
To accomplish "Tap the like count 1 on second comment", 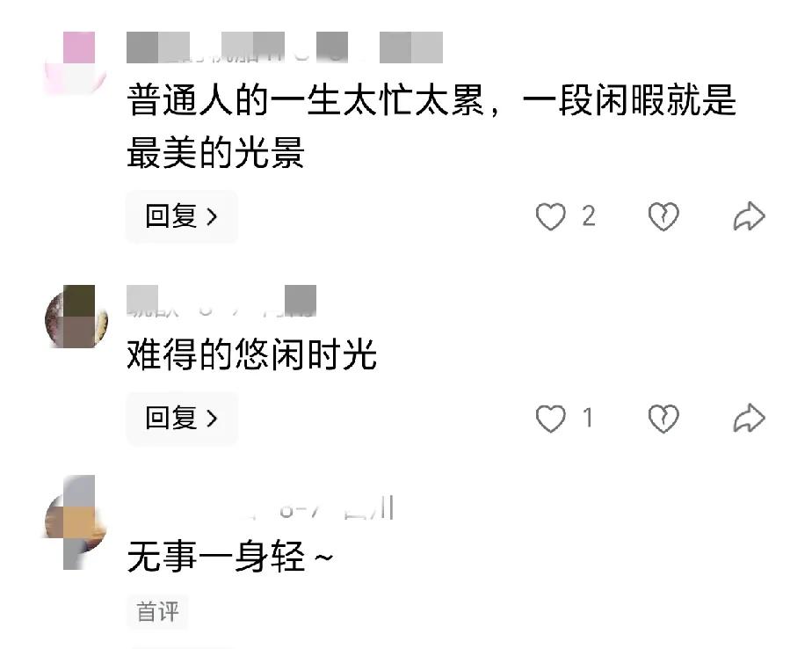I will (587, 418).
